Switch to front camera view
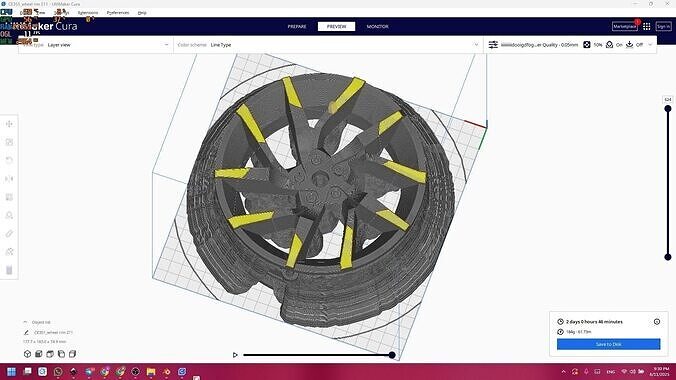The width and height of the screenshot is (676, 380). click(x=38, y=354)
